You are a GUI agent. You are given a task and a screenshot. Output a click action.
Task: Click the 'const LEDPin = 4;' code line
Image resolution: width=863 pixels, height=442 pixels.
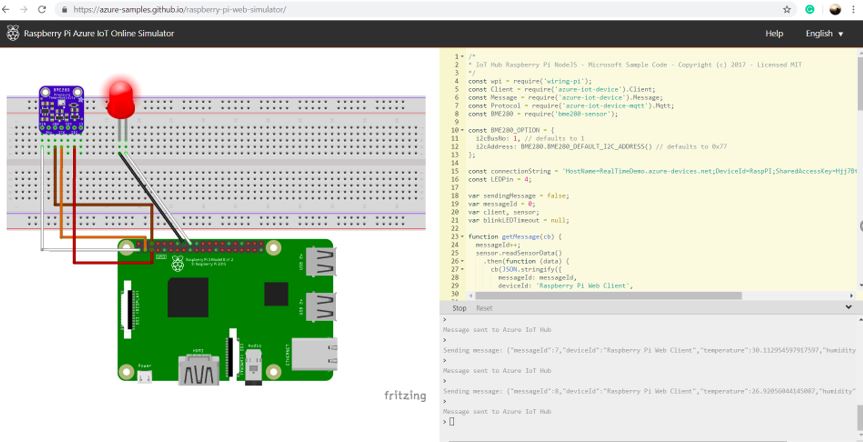500,179
